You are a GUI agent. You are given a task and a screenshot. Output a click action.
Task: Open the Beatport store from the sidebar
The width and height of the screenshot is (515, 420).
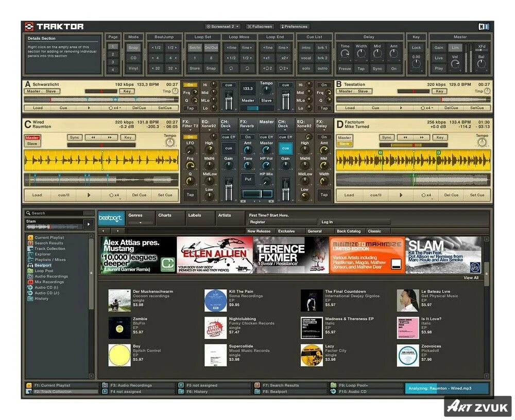[x=44, y=265]
